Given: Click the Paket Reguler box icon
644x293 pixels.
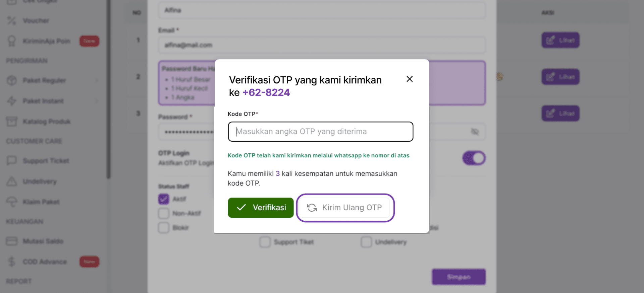Looking at the screenshot, I should 12,80.
